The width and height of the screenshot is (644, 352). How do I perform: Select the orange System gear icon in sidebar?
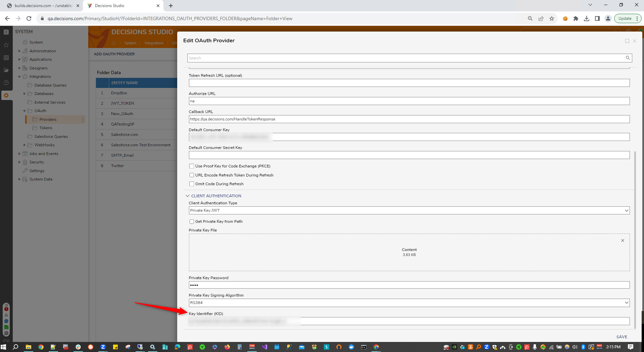coord(6,95)
